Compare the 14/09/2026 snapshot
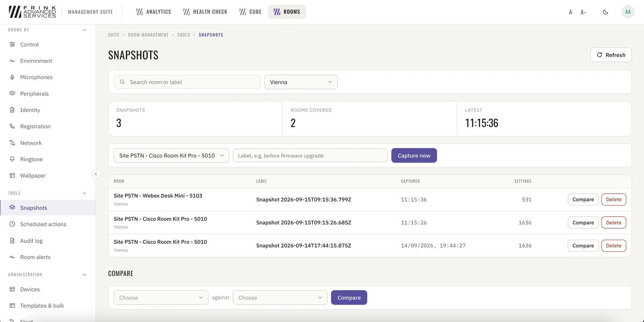The image size is (644, 322). point(583,246)
